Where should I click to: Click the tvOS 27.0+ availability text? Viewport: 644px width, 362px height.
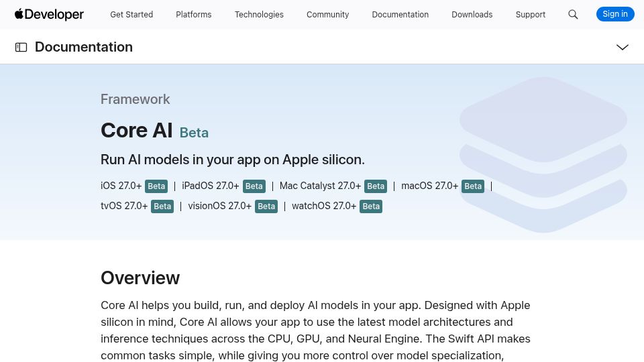124,206
